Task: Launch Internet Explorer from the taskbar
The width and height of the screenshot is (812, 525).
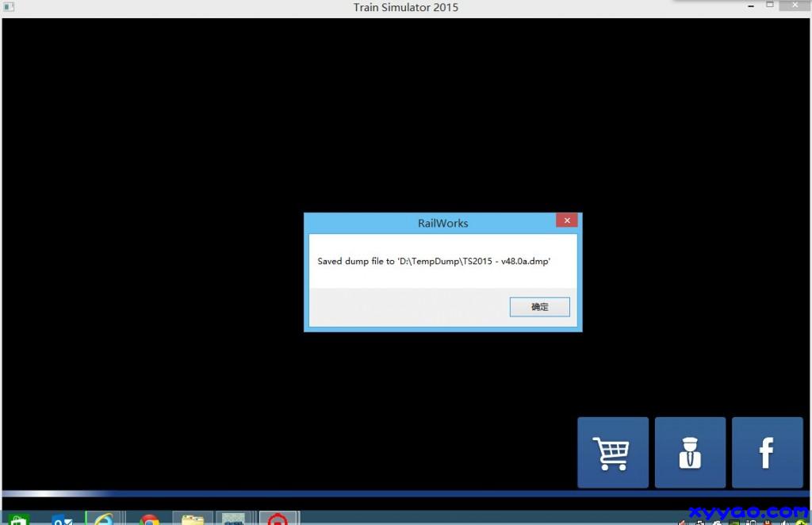Action: (x=103, y=519)
